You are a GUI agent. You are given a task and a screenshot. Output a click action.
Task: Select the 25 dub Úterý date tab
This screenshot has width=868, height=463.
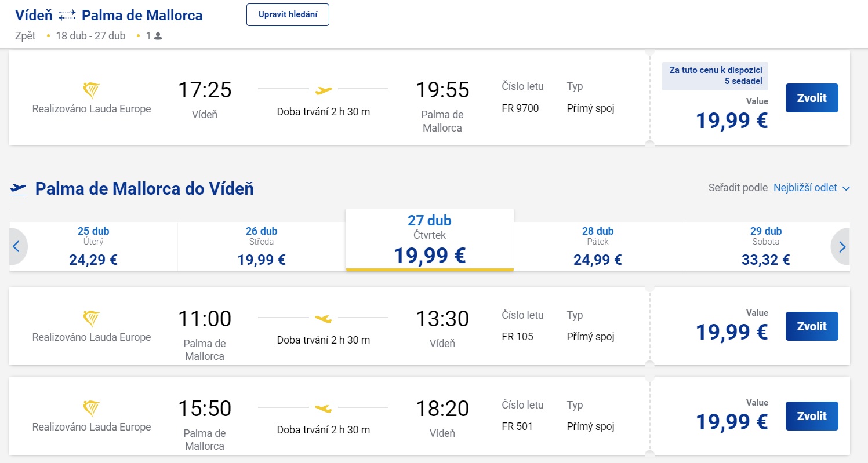93,246
